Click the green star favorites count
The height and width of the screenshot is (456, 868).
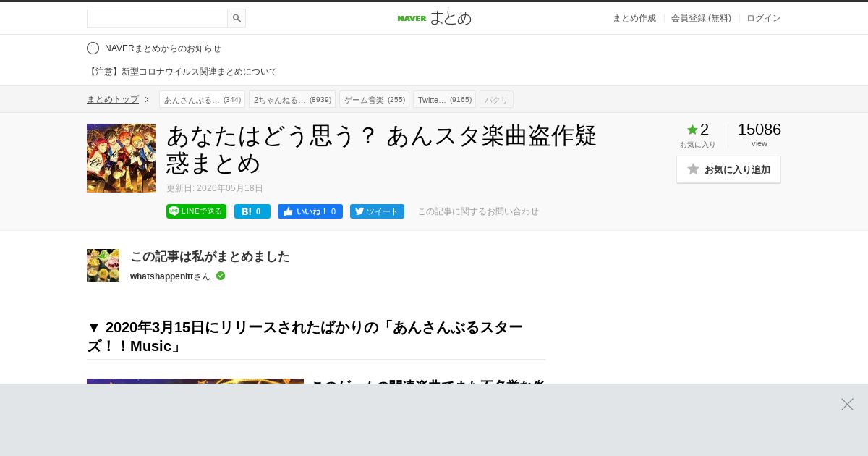(698, 130)
